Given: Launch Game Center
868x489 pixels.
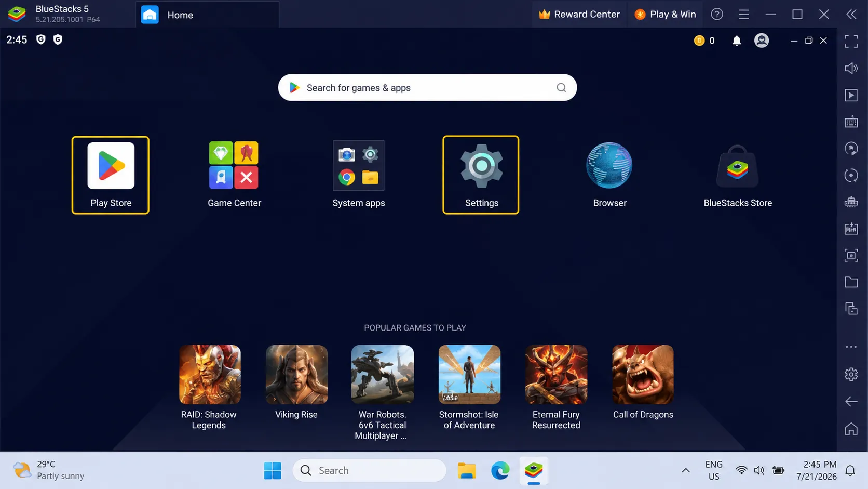Looking at the screenshot, I should click(234, 175).
